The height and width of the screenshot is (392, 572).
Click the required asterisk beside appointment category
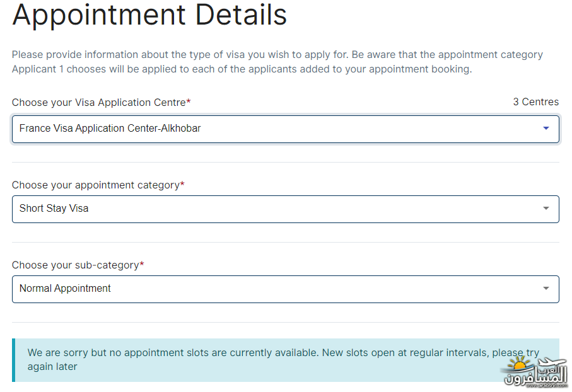pos(182,184)
